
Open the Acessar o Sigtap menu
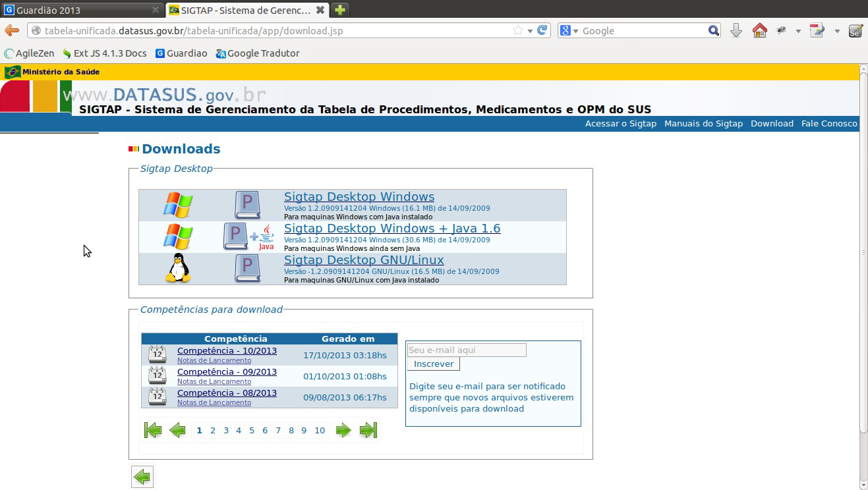pyautogui.click(x=621, y=123)
